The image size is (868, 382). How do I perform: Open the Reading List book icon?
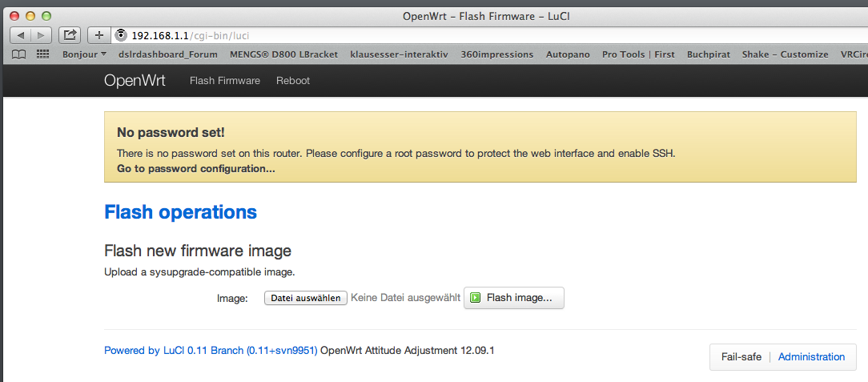tap(19, 54)
